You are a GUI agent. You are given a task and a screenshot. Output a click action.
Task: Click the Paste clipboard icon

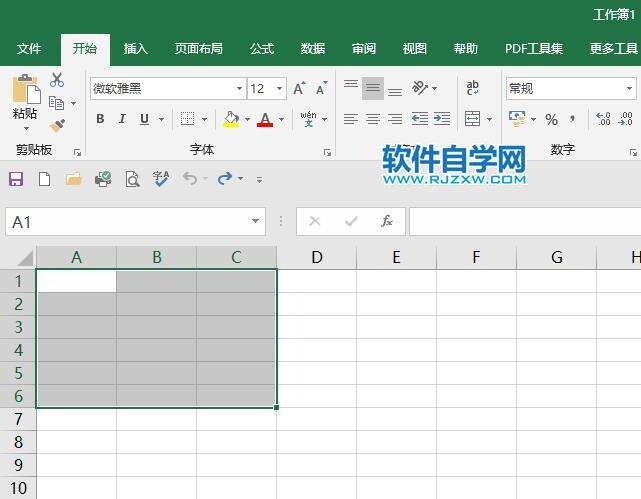tap(26, 89)
